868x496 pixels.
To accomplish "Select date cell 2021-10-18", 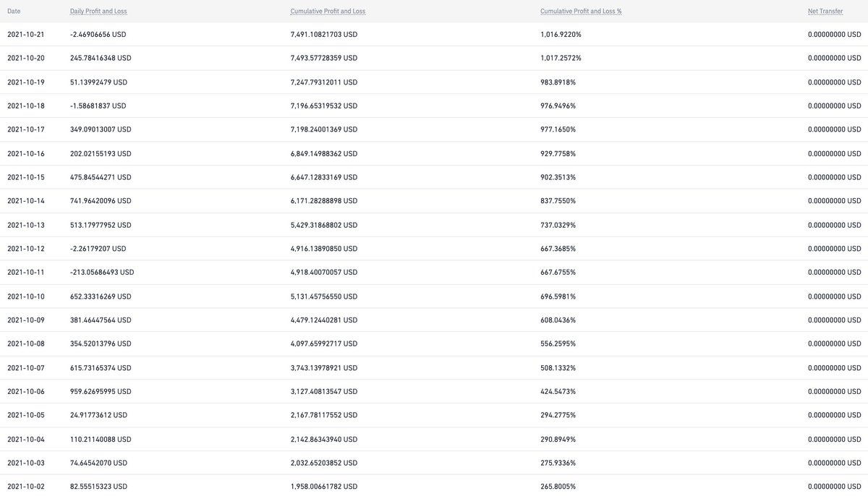I will [x=26, y=106].
